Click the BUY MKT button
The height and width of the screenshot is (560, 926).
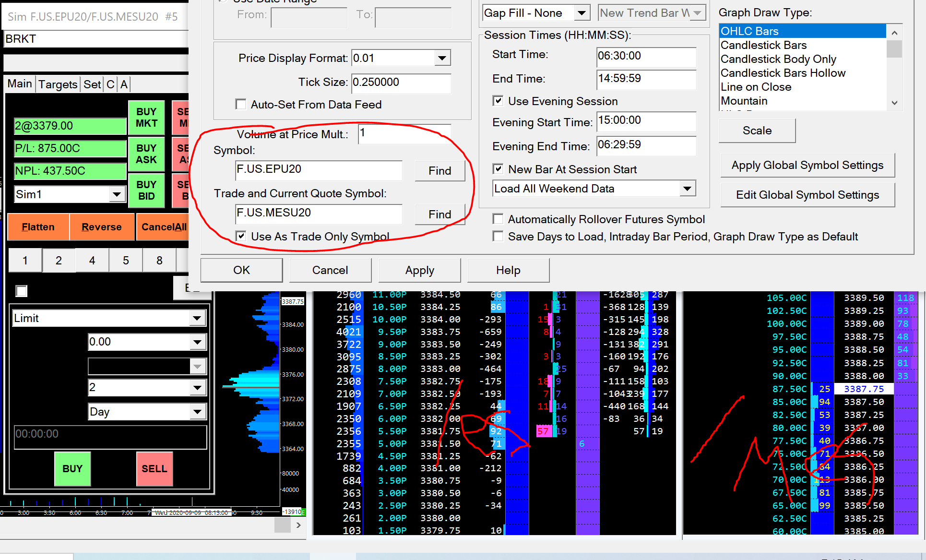146,118
